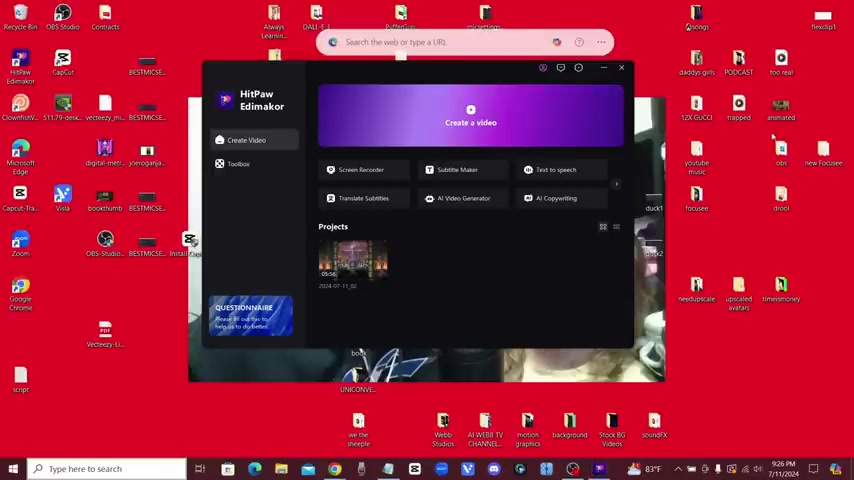Select the Zoom desktop icon
This screenshot has height=480, width=854.
(x=21, y=243)
